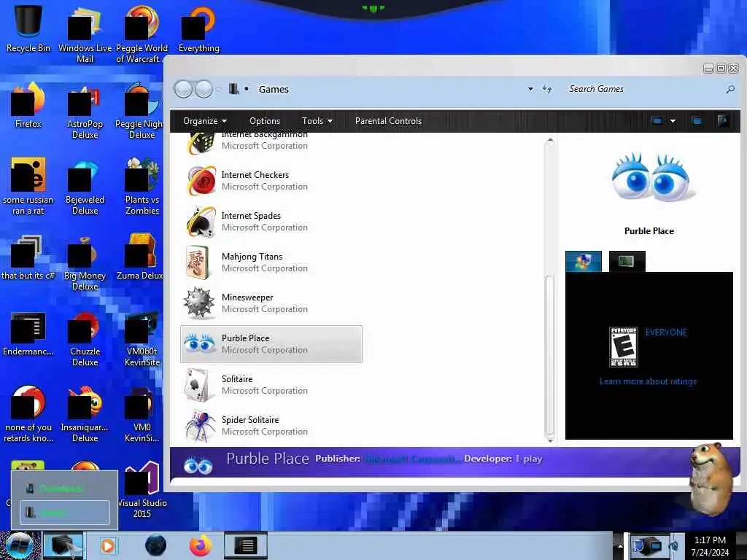Open recent pages arrow next to forward button
This screenshot has width=747, height=560.
[218, 89]
